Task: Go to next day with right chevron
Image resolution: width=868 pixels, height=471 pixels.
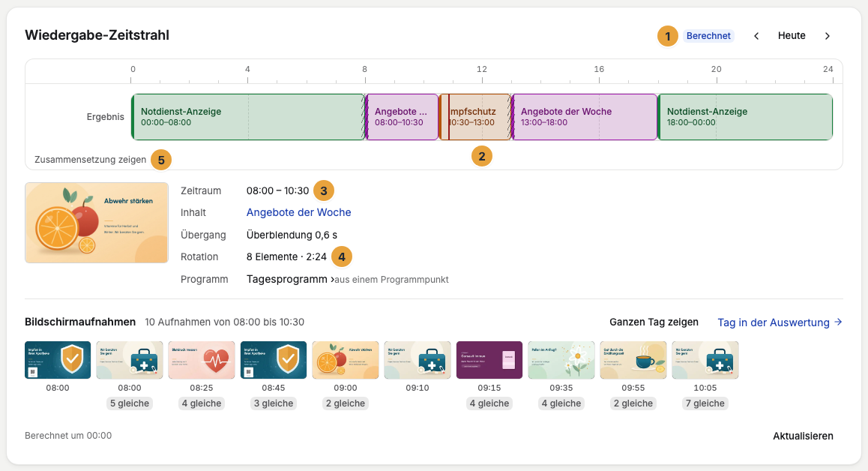Action: 827,36
